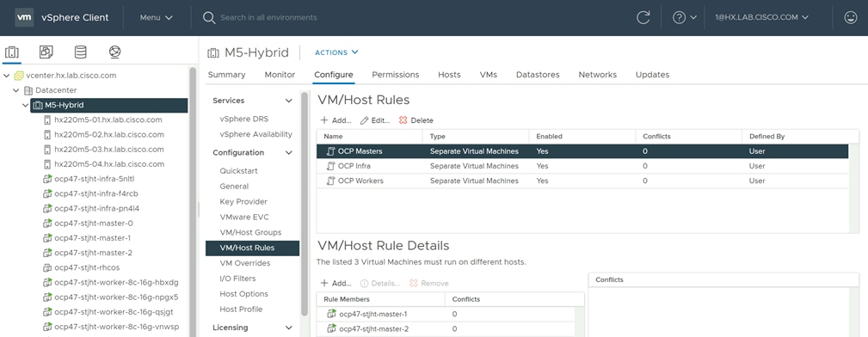Switch to the Updates tab

coord(652,75)
